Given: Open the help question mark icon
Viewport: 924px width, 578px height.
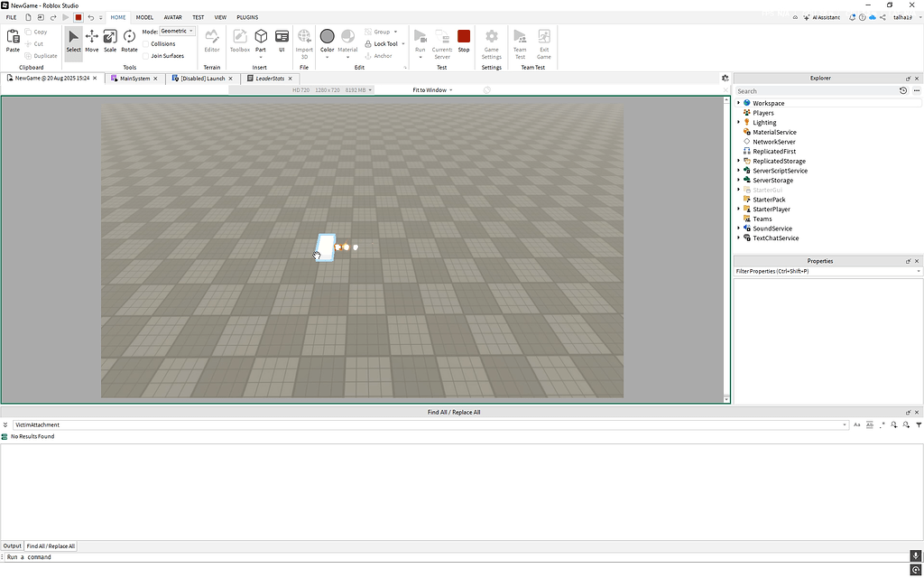Looking at the screenshot, I should point(862,18).
